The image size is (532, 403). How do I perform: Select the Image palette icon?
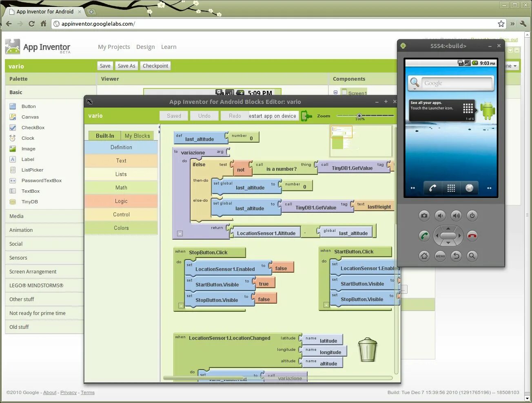pyautogui.click(x=13, y=149)
